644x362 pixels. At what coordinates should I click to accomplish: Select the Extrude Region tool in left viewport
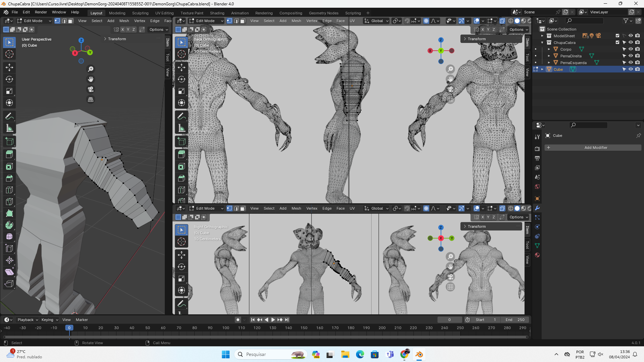pos(9,155)
